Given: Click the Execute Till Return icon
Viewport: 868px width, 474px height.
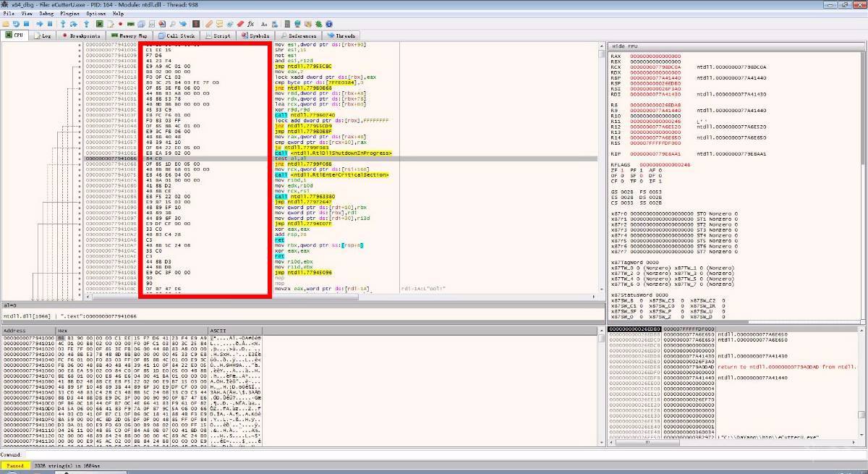Looking at the screenshot, I should coord(86,24).
